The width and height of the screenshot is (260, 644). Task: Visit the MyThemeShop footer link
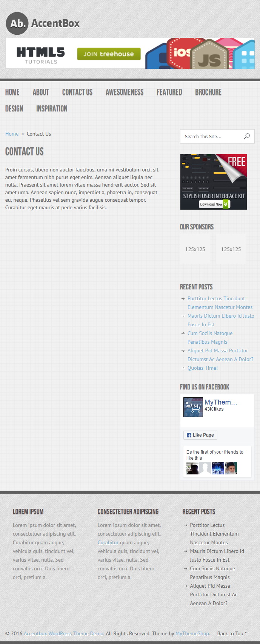point(192,633)
